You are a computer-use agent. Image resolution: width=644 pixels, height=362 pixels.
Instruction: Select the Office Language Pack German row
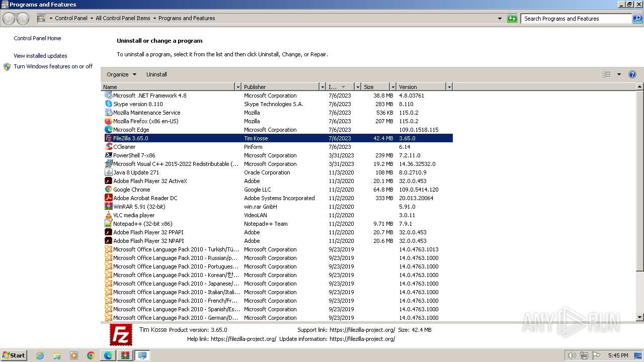[278, 318]
